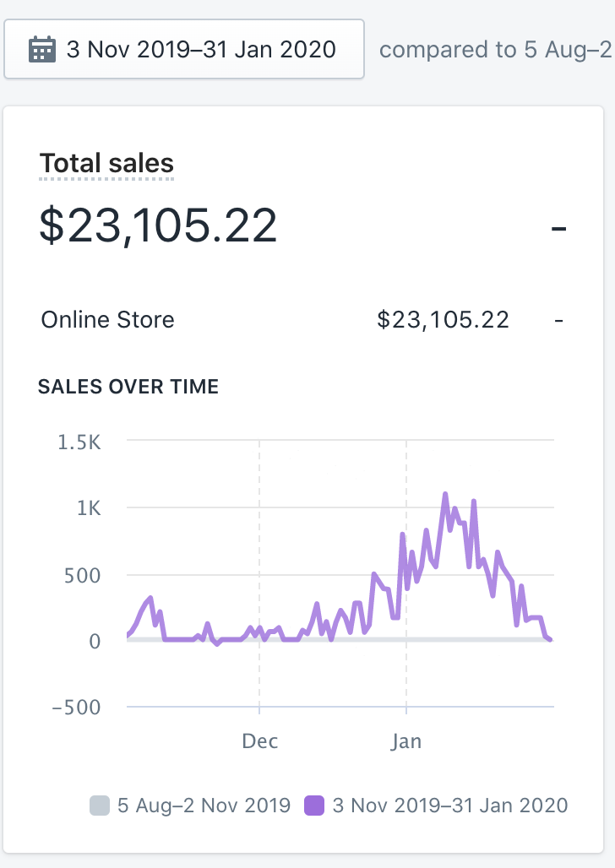
Task: Click the 0 y-axis label
Action: point(95,642)
